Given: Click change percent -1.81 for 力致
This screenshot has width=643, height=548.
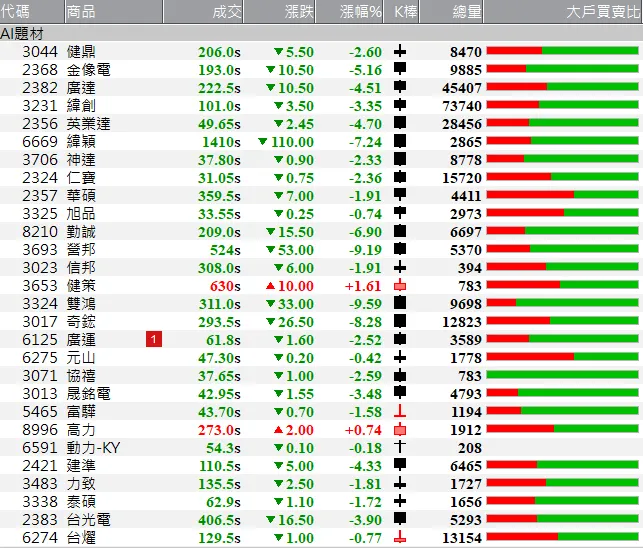Looking at the screenshot, I should pyautogui.click(x=365, y=484).
